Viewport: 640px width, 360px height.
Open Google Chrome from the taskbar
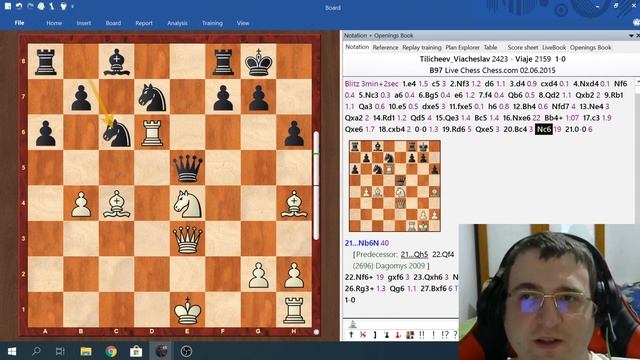pyautogui.click(x=111, y=351)
